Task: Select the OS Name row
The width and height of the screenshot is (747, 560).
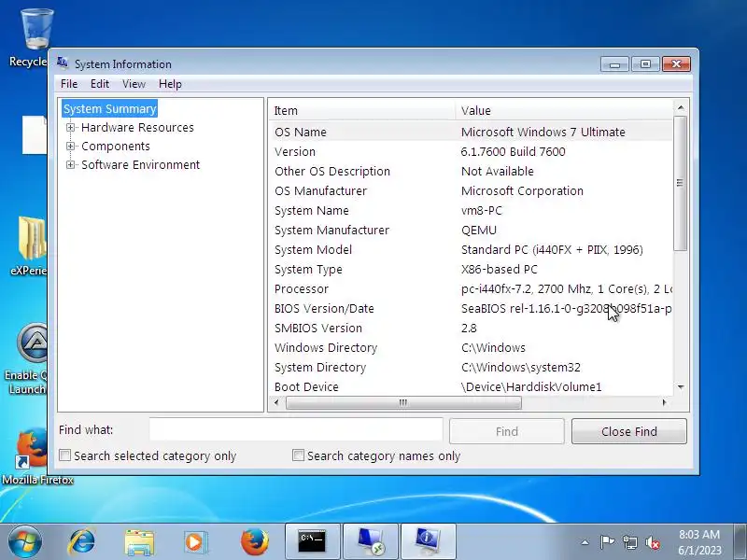Action: click(x=471, y=132)
